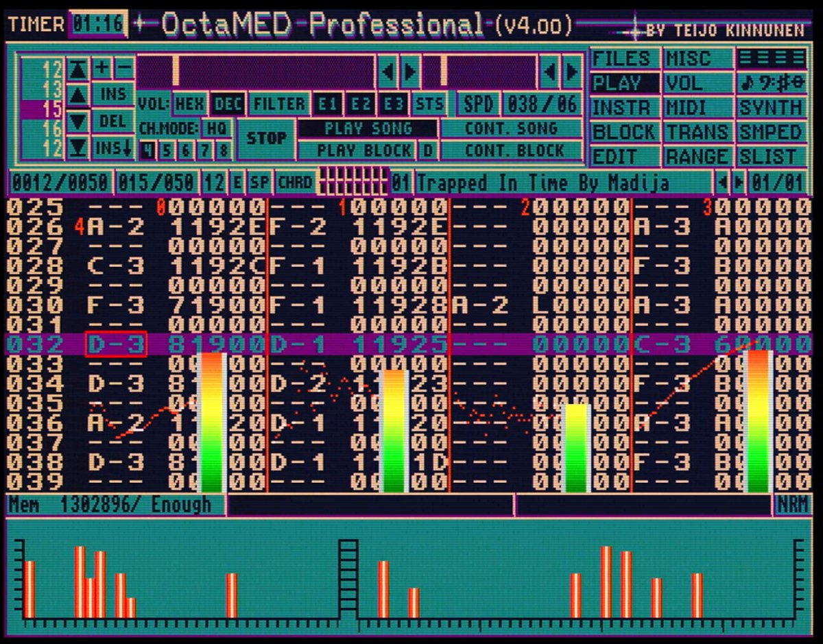Click the DEL sequence button
The height and width of the screenshot is (644, 823).
[113, 121]
